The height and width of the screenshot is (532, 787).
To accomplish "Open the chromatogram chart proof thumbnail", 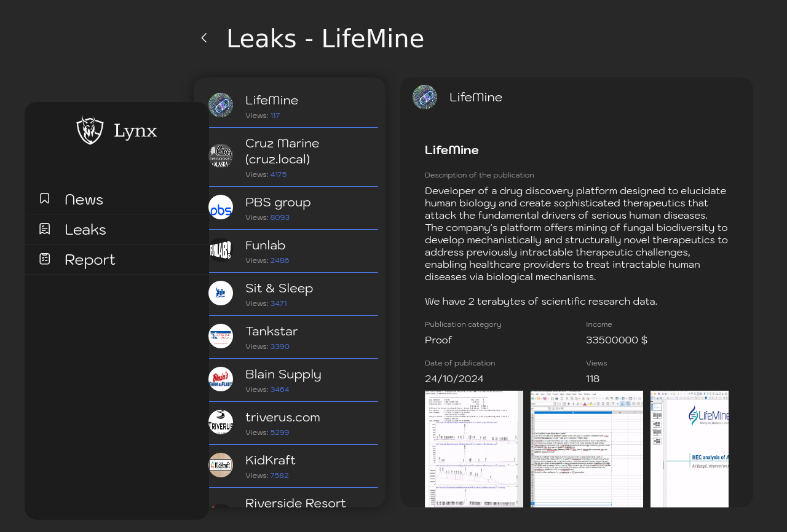I will (473, 448).
